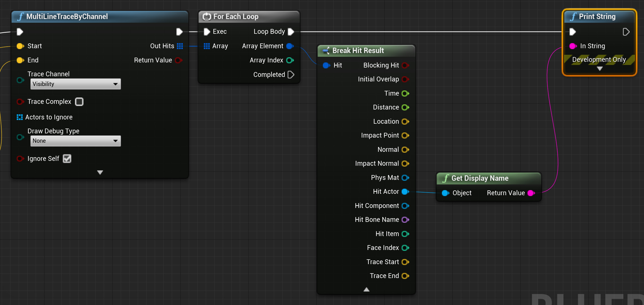Open the Trace Channel Visibility dropdown
Image resolution: width=644 pixels, height=305 pixels.
click(x=75, y=84)
